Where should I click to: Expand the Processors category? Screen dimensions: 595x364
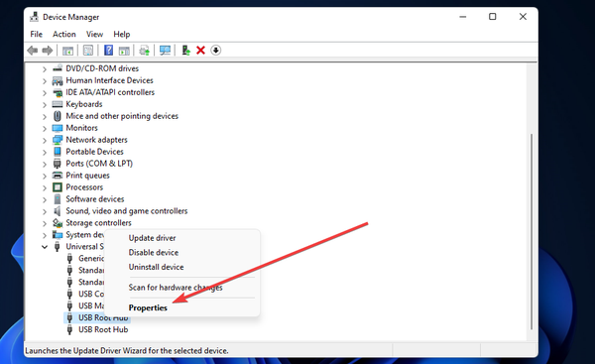[45, 187]
